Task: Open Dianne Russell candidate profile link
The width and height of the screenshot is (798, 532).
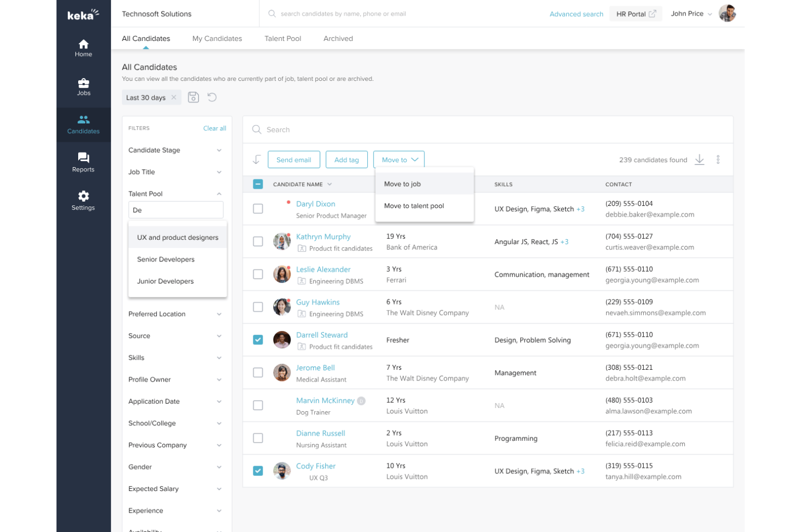Action: click(320, 433)
